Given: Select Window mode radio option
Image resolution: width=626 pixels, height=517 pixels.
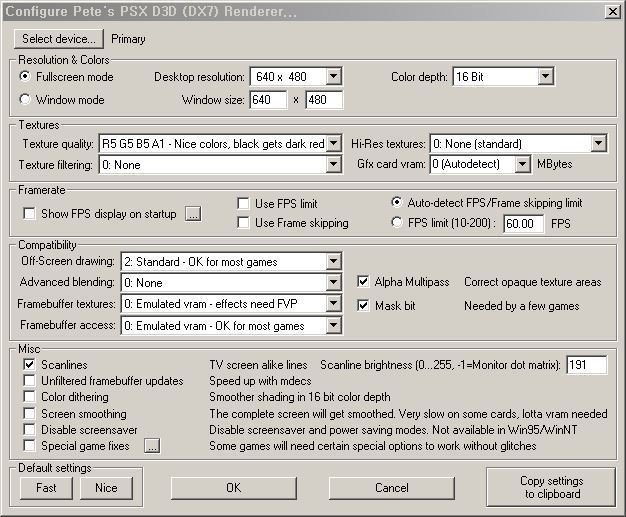Looking at the screenshot, I should tap(25, 99).
